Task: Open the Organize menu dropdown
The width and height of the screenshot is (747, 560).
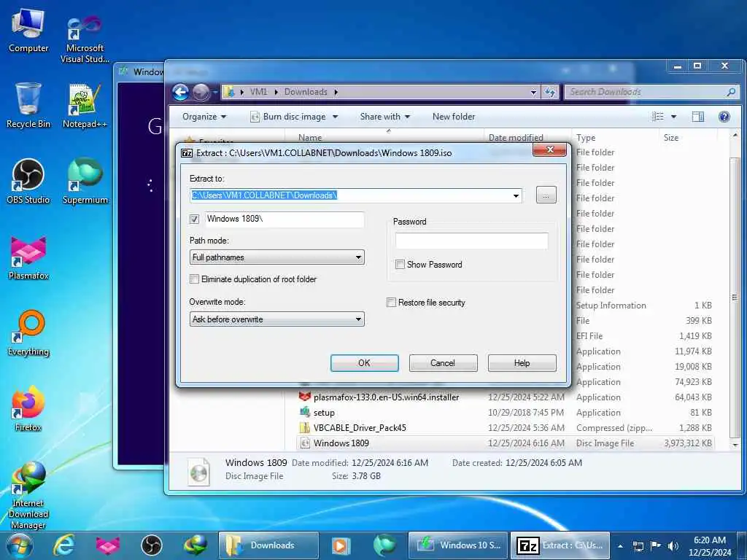Action: click(x=204, y=117)
